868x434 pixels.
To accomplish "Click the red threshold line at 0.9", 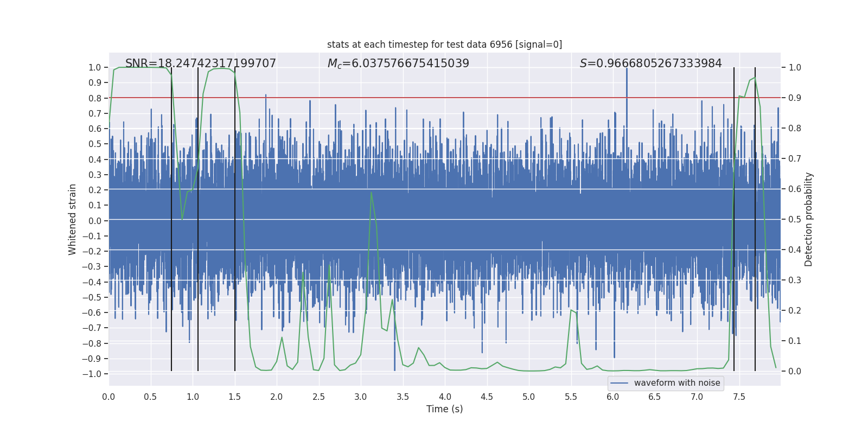I will [445, 98].
